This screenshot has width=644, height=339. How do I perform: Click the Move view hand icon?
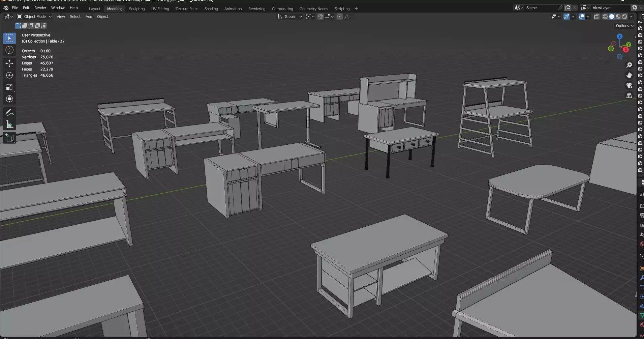click(x=629, y=75)
